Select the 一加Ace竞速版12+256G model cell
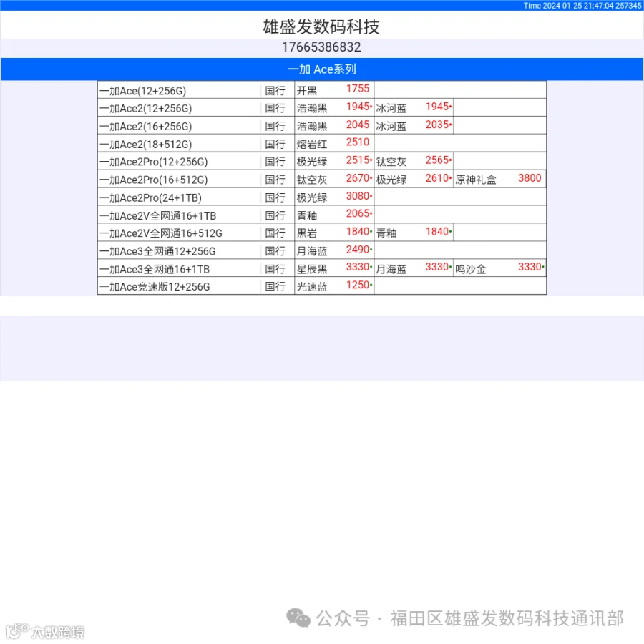This screenshot has height=644, width=644. 179,287
